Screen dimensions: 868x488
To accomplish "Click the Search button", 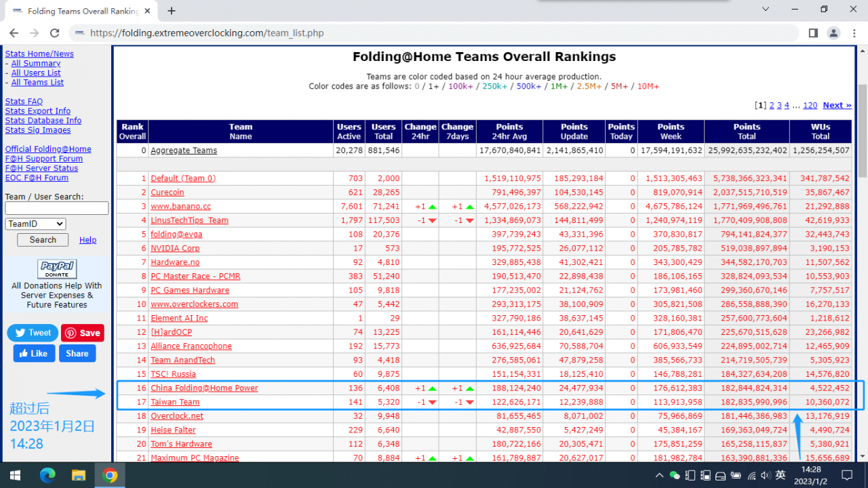I will click(x=43, y=240).
